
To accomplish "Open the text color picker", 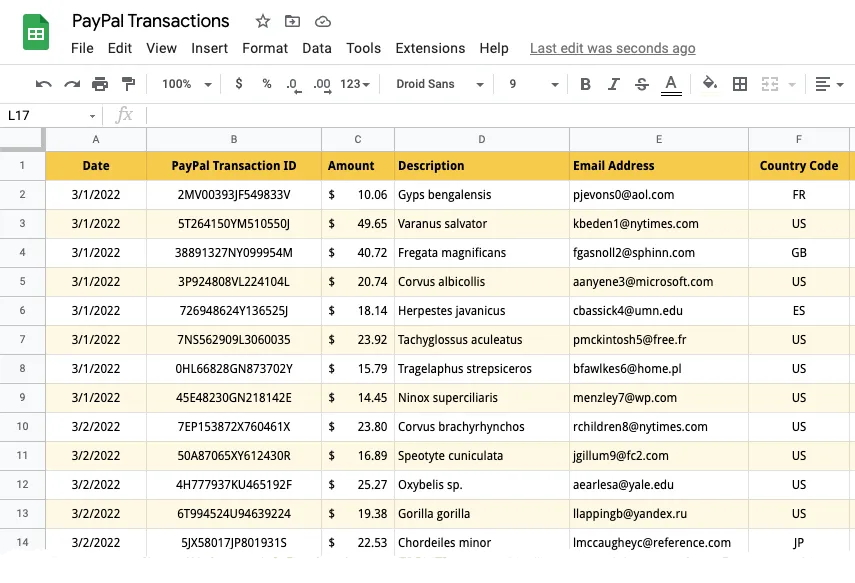I will [670, 84].
